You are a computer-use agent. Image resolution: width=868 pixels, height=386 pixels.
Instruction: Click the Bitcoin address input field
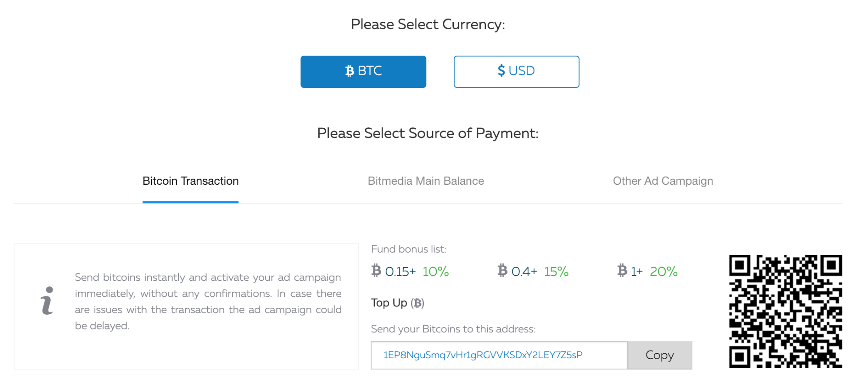[499, 355]
